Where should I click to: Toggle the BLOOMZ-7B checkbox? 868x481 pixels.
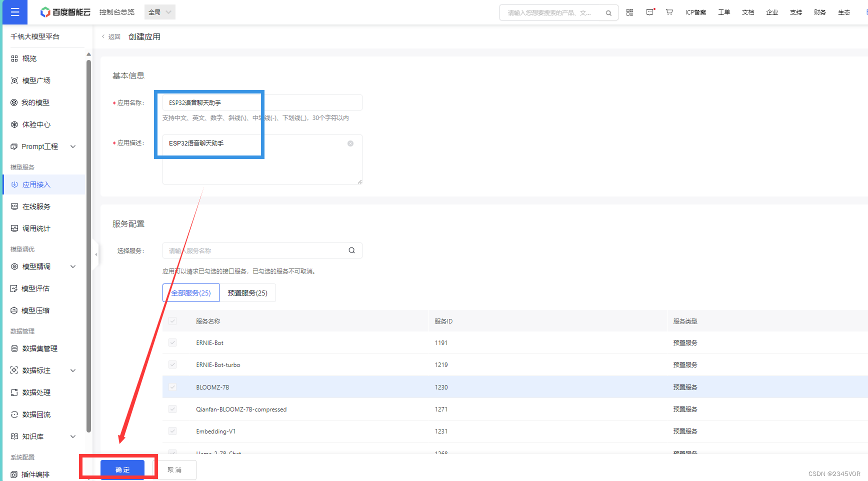172,387
